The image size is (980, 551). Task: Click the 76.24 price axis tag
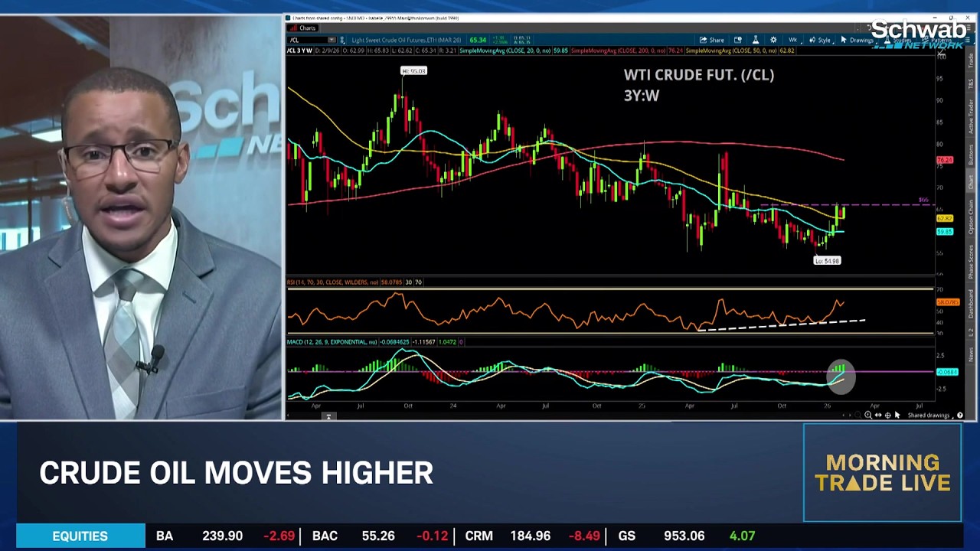pyautogui.click(x=945, y=160)
